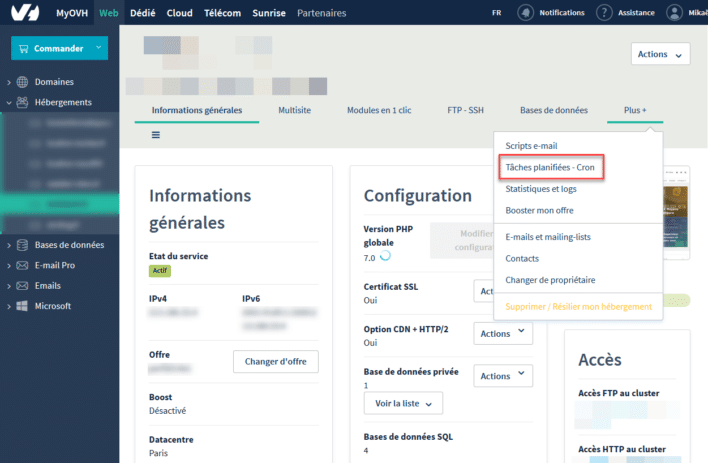Image resolution: width=708 pixels, height=463 pixels.
Task: Click the E-mail Pro envelope icon
Action: pos(22,265)
